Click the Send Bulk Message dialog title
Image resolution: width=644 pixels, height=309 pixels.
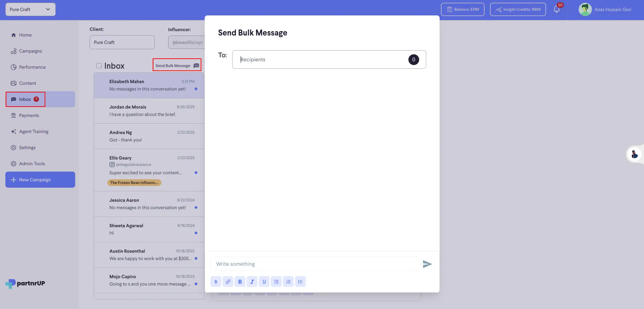point(253,33)
